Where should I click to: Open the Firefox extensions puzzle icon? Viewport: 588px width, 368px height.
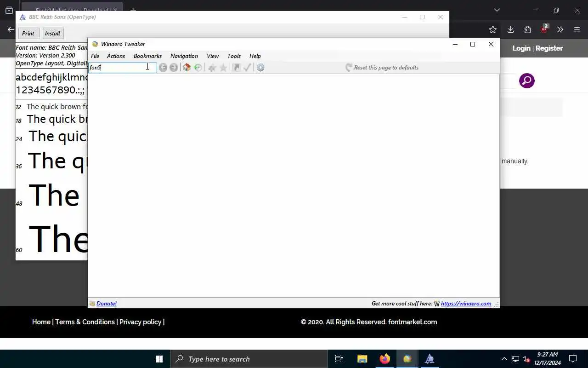click(x=527, y=29)
